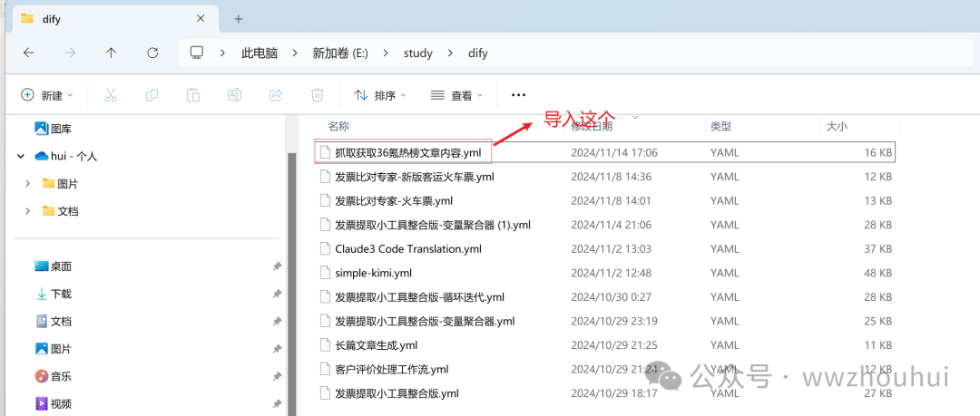The height and width of the screenshot is (416, 980).
Task: Click the Copy icon in toolbar
Action: tap(152, 95)
